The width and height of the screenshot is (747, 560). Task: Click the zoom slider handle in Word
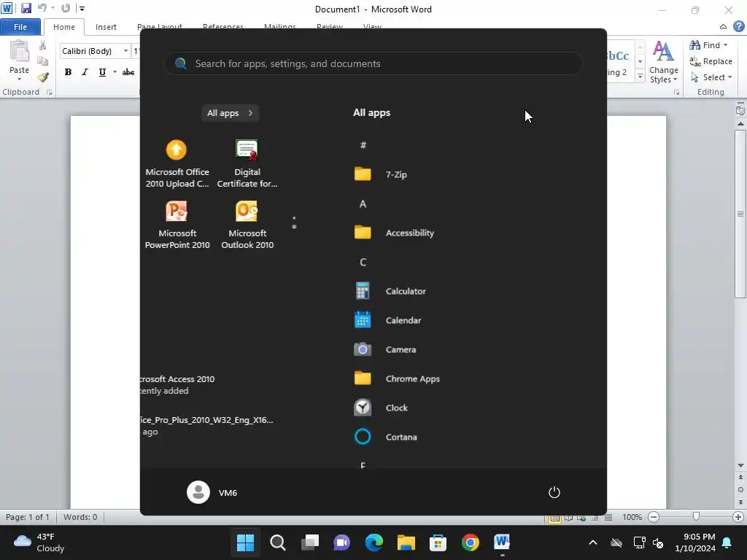[x=696, y=517]
